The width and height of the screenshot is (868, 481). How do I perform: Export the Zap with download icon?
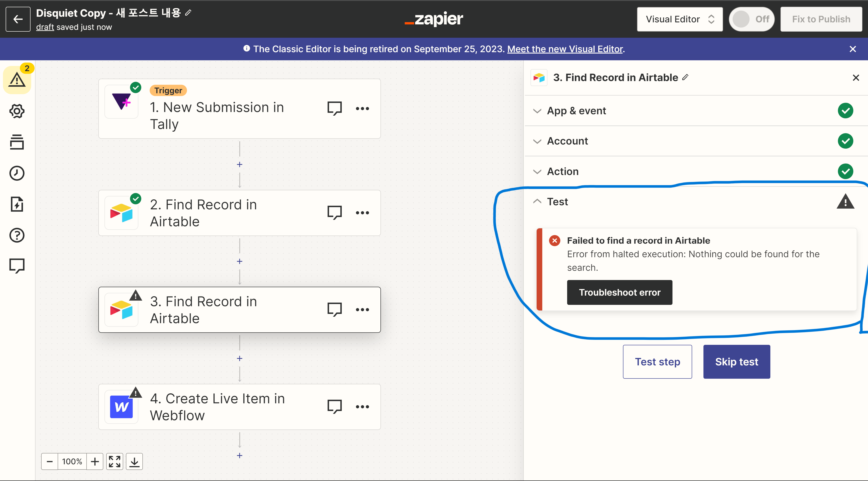coord(134,461)
